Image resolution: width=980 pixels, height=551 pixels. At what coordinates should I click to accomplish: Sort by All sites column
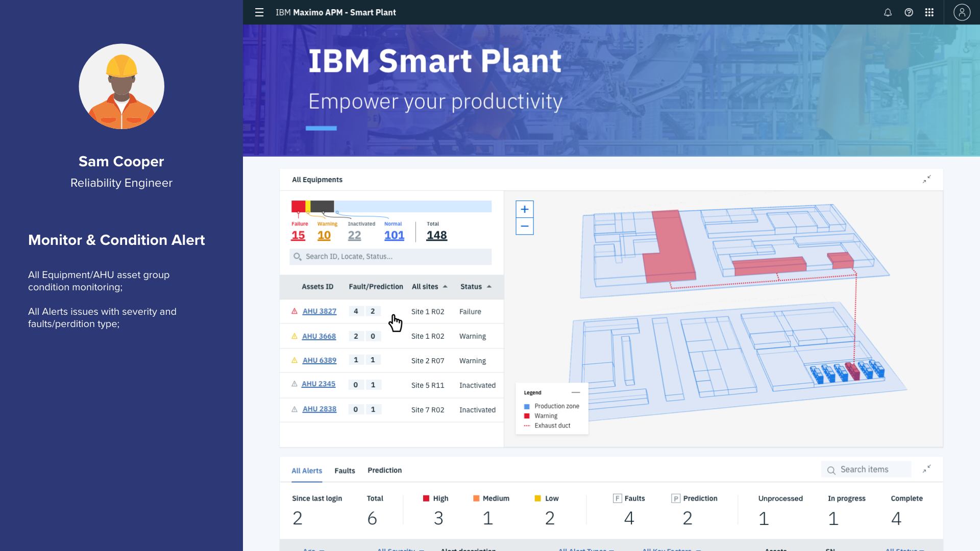click(429, 287)
